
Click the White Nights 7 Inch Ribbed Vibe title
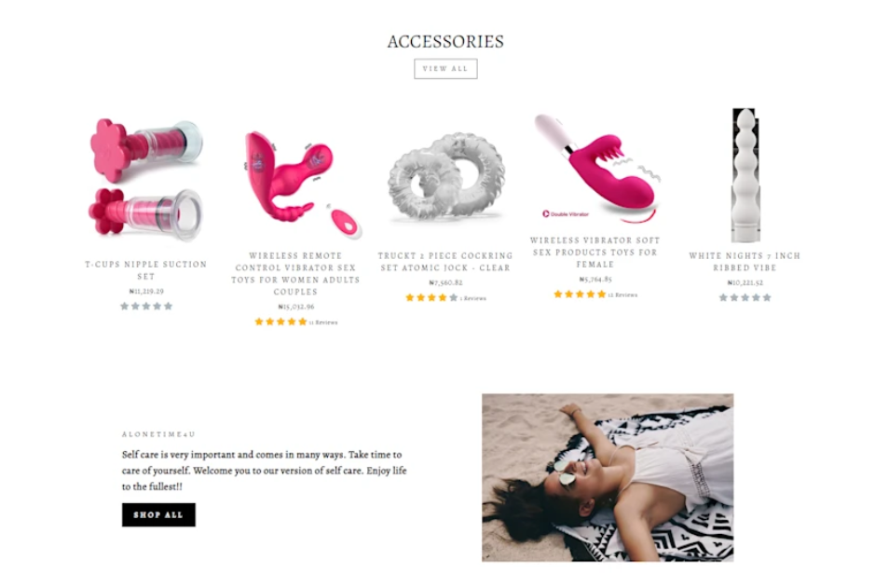(x=745, y=262)
